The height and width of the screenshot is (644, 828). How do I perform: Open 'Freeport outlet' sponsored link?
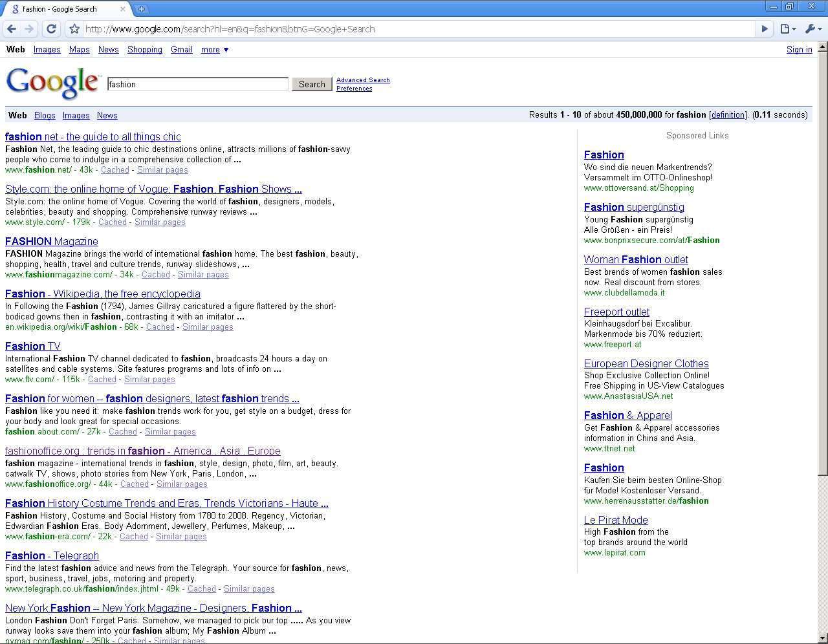click(616, 312)
